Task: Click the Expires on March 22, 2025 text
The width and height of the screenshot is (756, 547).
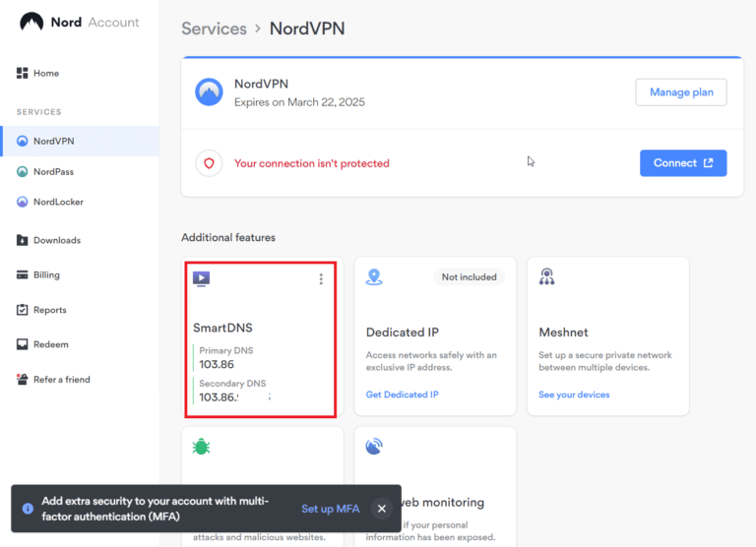Action: pyautogui.click(x=299, y=102)
